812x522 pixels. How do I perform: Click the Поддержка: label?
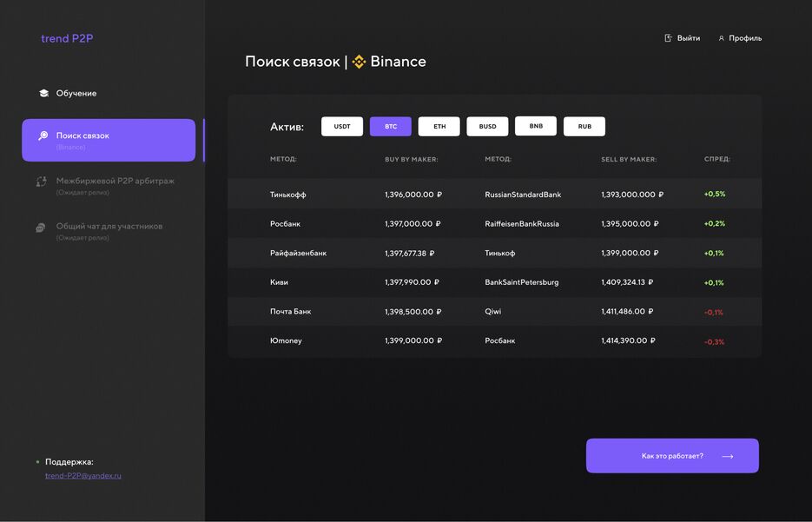point(69,462)
